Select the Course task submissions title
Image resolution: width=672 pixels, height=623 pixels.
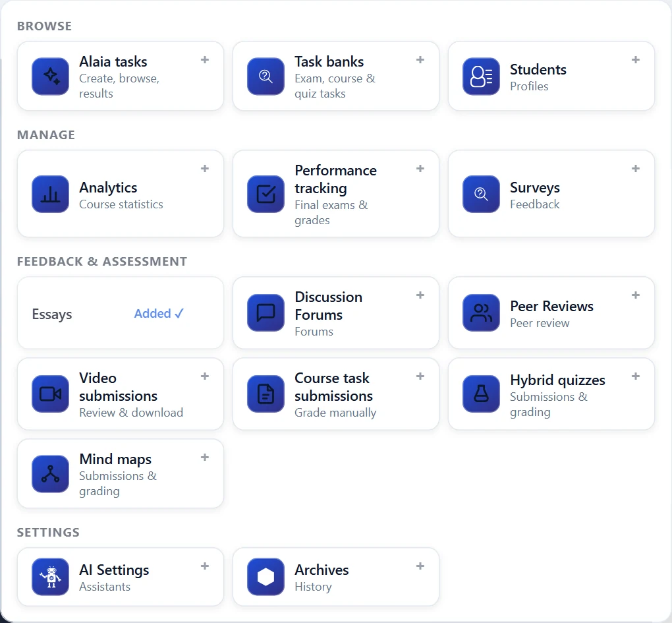tap(333, 387)
